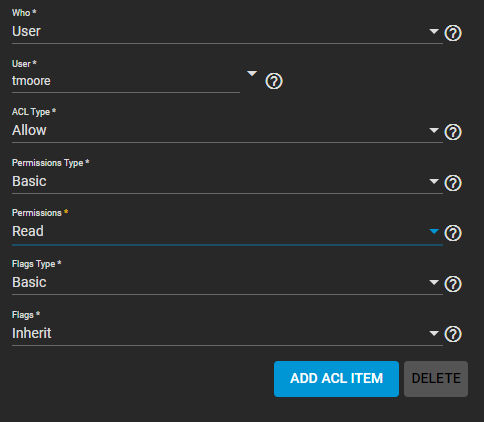Viewport: 484px width, 422px height.
Task: Expand the Who dropdown arrow
Action: point(434,31)
